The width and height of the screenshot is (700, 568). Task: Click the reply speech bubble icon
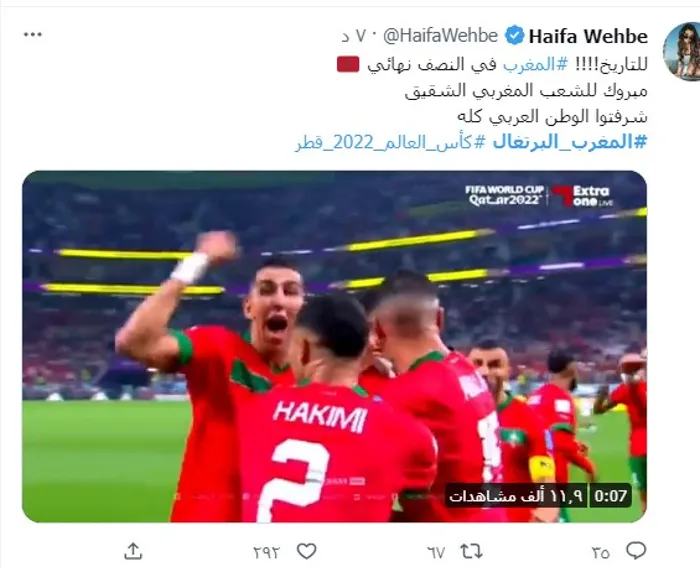636,551
